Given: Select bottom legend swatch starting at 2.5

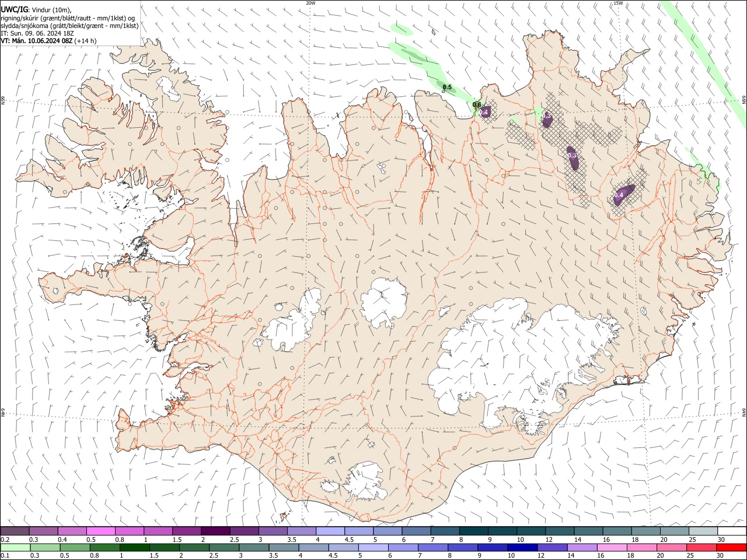Looking at the screenshot, I should pos(224,547).
